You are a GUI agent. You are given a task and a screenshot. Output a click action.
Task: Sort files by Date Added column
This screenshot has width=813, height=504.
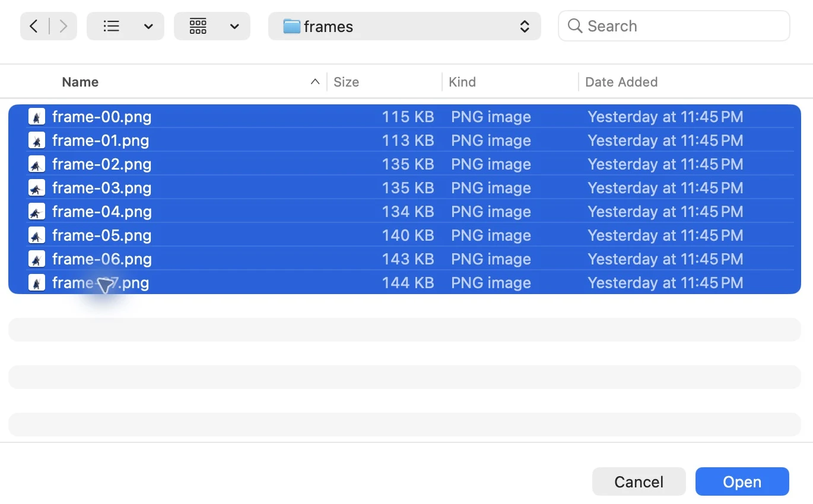(x=621, y=82)
